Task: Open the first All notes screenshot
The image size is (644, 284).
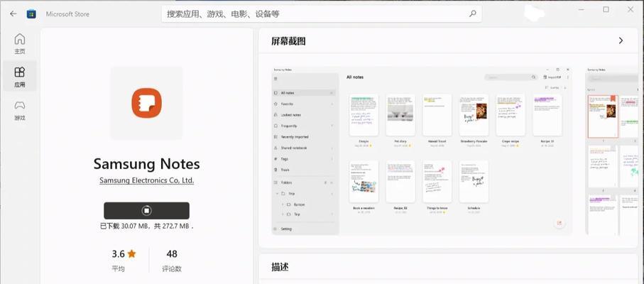Action: pos(422,151)
